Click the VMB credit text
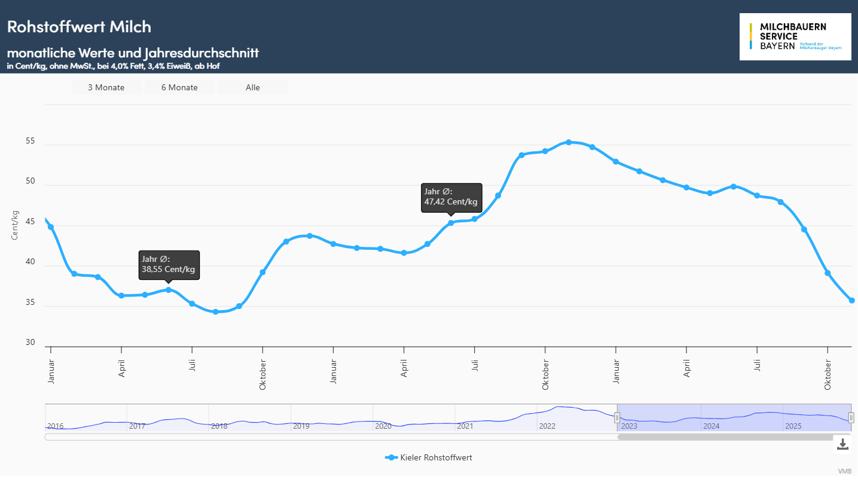 click(x=844, y=471)
